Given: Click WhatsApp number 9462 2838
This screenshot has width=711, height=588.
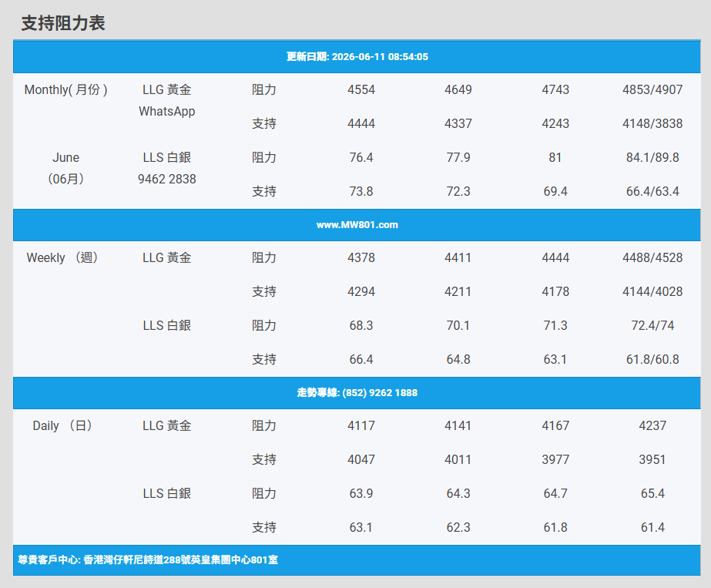Looking at the screenshot, I should pyautogui.click(x=167, y=180).
